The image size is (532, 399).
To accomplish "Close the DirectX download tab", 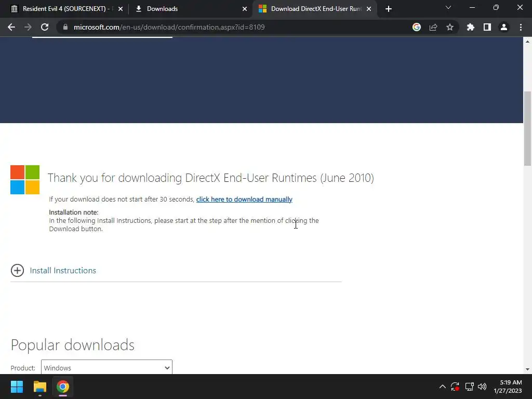I will pos(369,9).
